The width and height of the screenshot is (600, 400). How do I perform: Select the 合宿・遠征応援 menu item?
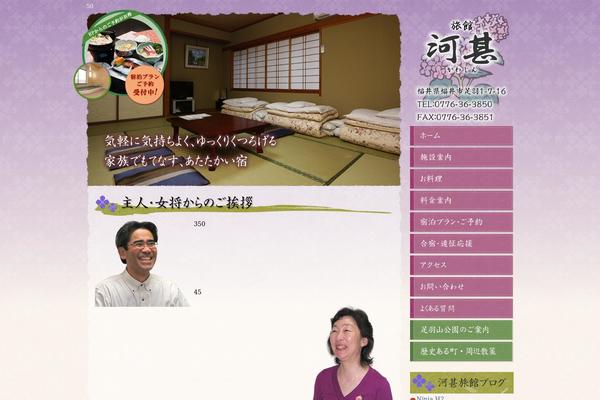click(461, 243)
